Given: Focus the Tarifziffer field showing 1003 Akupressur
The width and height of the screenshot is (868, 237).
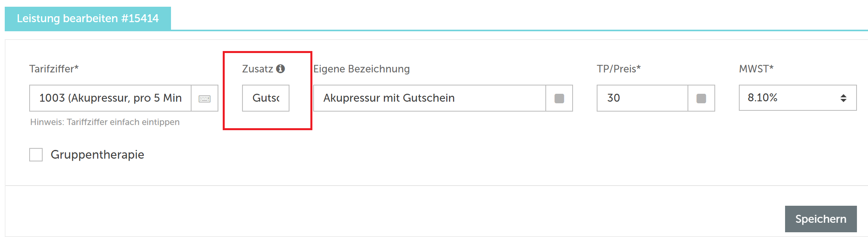Looking at the screenshot, I should 111,98.
